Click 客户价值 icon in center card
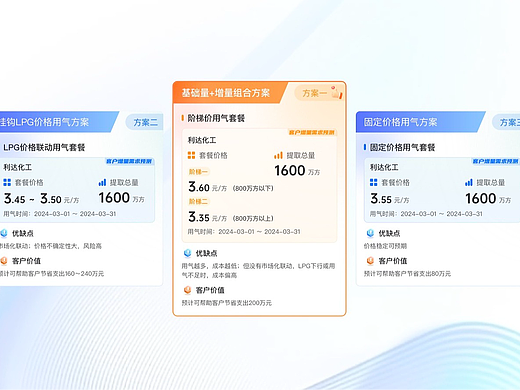Image resolution: width=520 pixels, height=390 pixels. coord(188,290)
